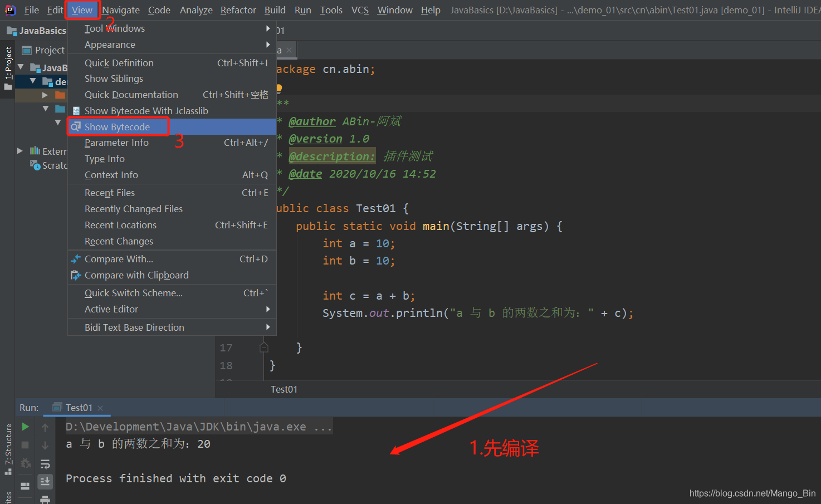Open the Refactor menu
The image size is (821, 504).
click(x=238, y=10)
